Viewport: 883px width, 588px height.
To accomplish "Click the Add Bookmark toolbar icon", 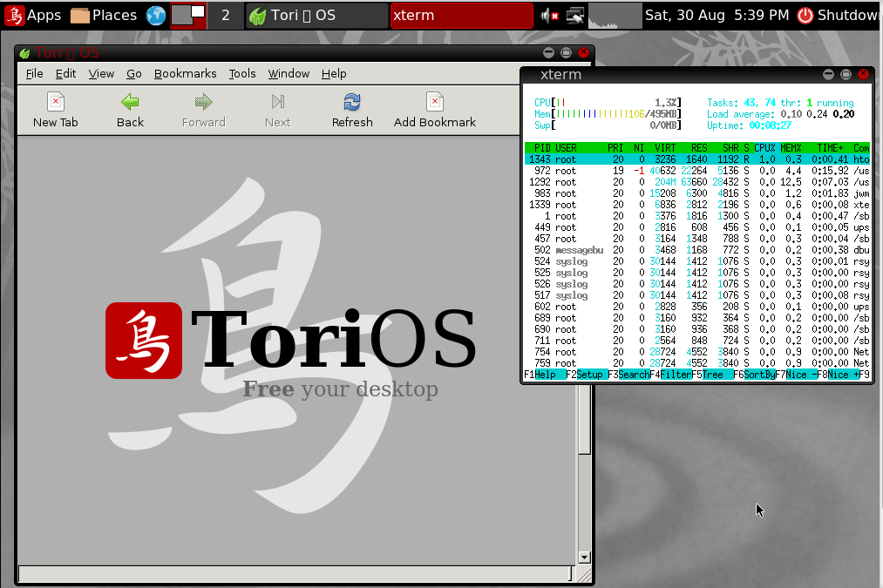I will click(x=435, y=102).
